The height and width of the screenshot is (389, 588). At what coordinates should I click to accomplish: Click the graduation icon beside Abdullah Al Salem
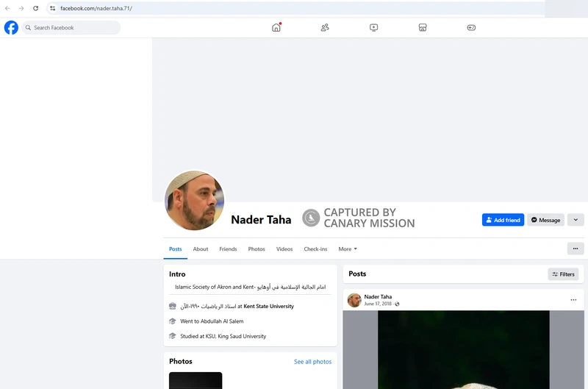click(173, 321)
